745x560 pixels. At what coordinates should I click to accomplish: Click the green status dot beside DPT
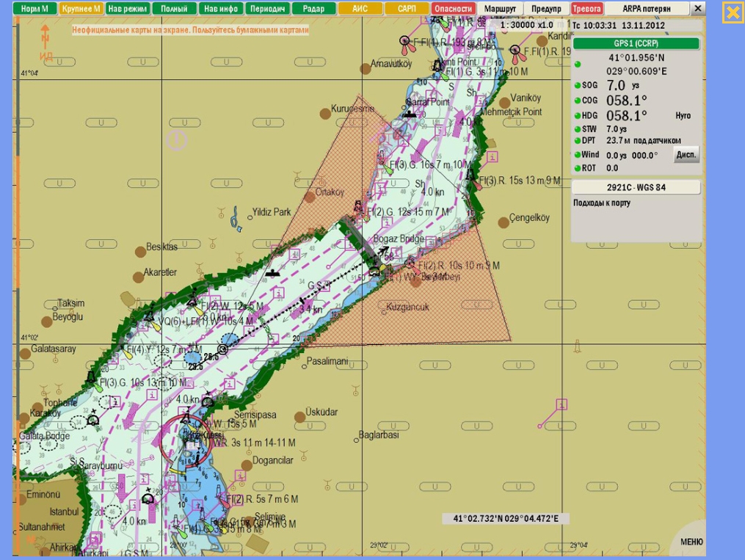577,141
